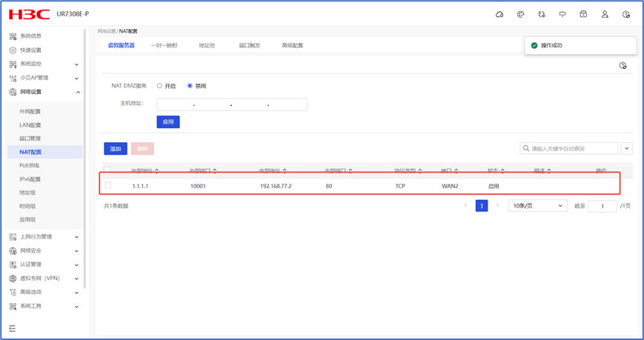Select the 禁用 radio for NAT DMZ
The image size is (644, 340).
[x=190, y=86]
